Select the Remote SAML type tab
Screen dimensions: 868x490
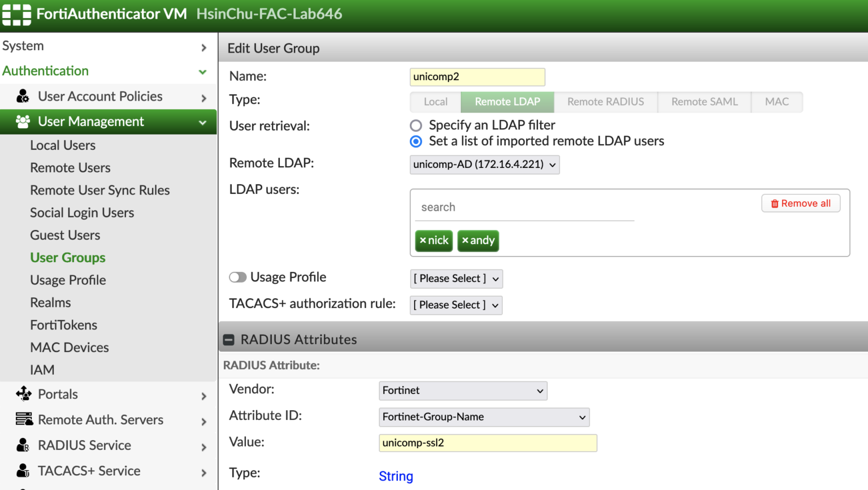point(705,102)
